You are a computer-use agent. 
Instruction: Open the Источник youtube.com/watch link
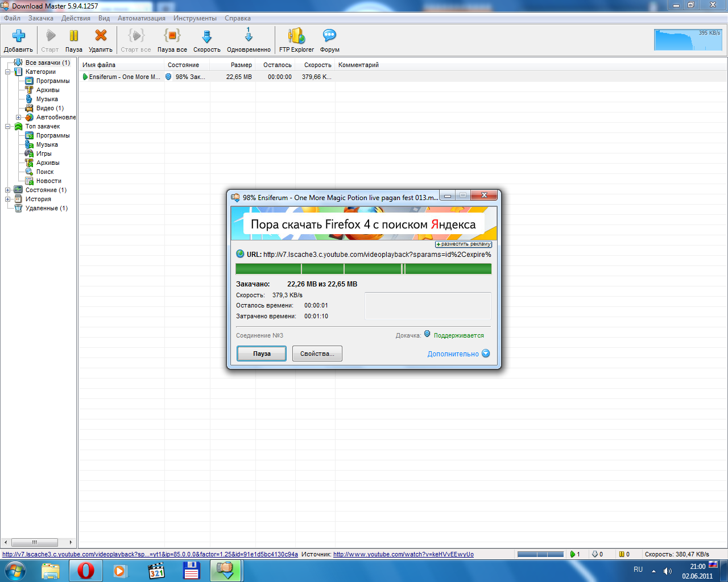tap(403, 554)
